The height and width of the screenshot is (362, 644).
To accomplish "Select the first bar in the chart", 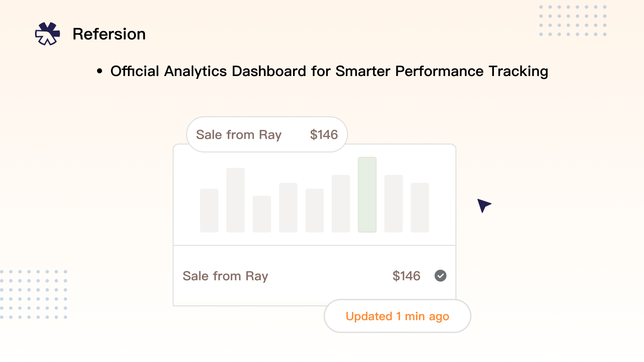I will (209, 210).
